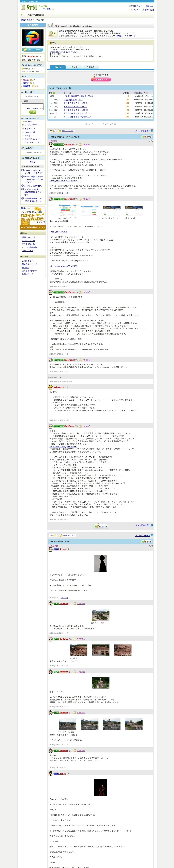Click the 番号 column sort arrow icon
174x868 pixels.
click(x=54, y=93)
